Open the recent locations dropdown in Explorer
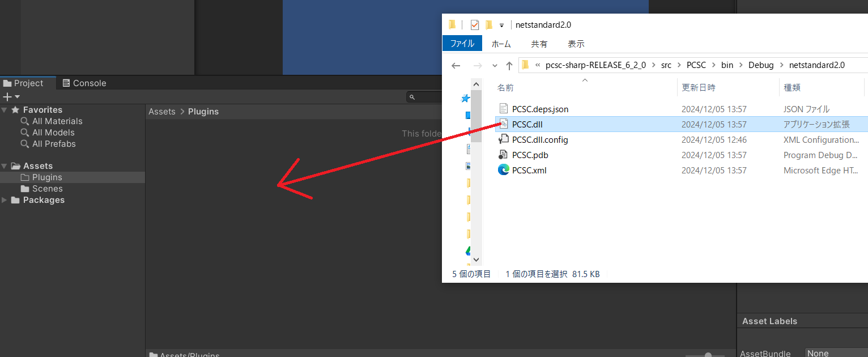The width and height of the screenshot is (868, 357). point(495,65)
